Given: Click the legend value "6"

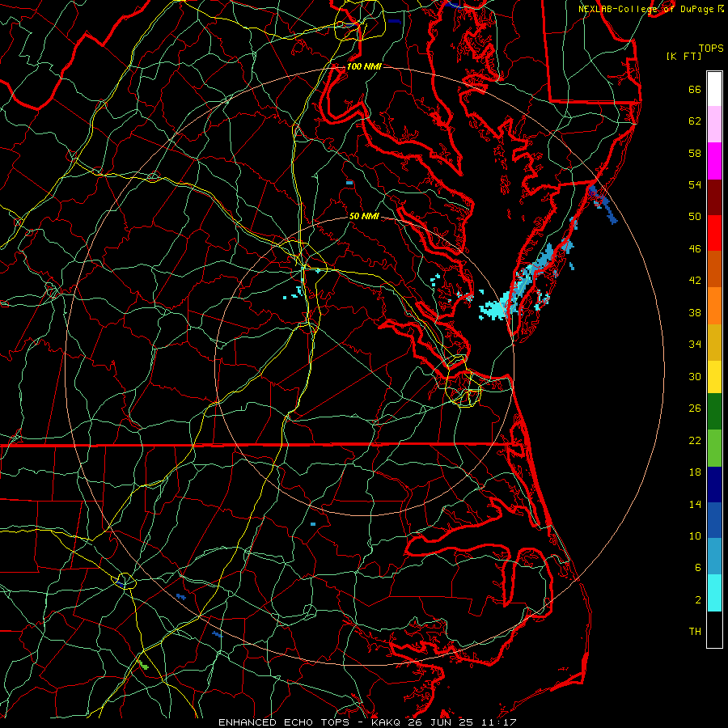Looking at the screenshot, I should click(x=698, y=568).
